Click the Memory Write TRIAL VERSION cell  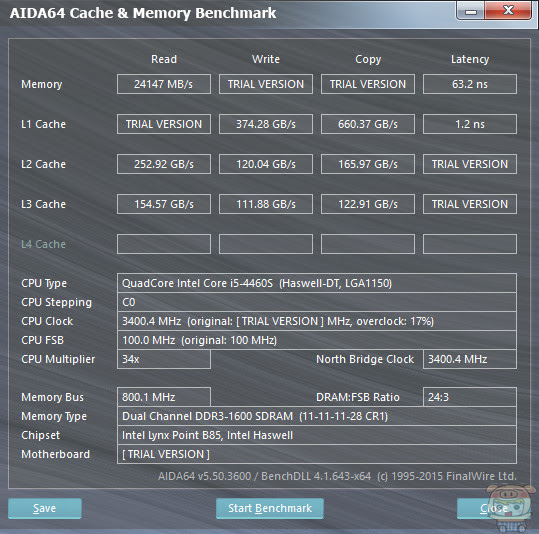266,84
